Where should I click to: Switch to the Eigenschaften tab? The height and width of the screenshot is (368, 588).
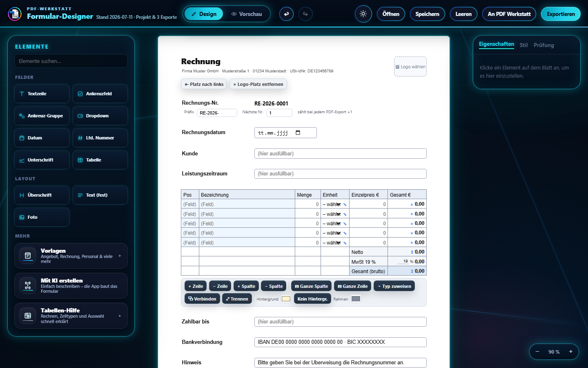pyautogui.click(x=497, y=44)
